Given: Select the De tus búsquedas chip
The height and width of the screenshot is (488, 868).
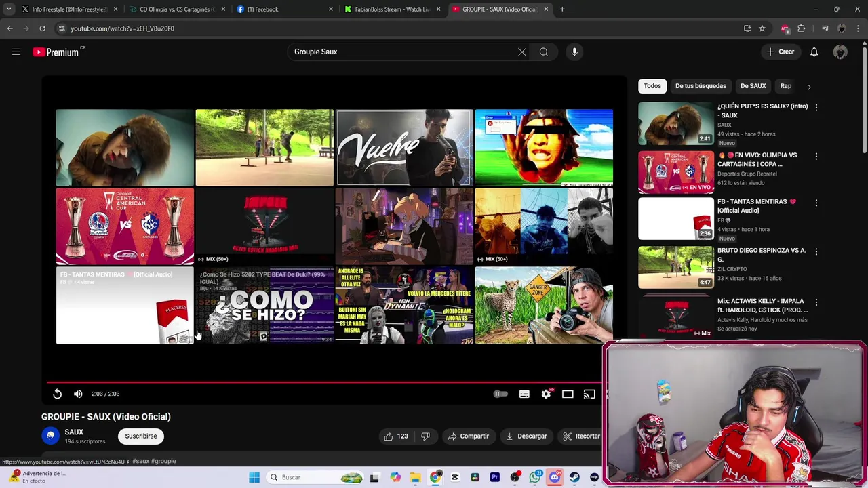Looking at the screenshot, I should coord(701,86).
